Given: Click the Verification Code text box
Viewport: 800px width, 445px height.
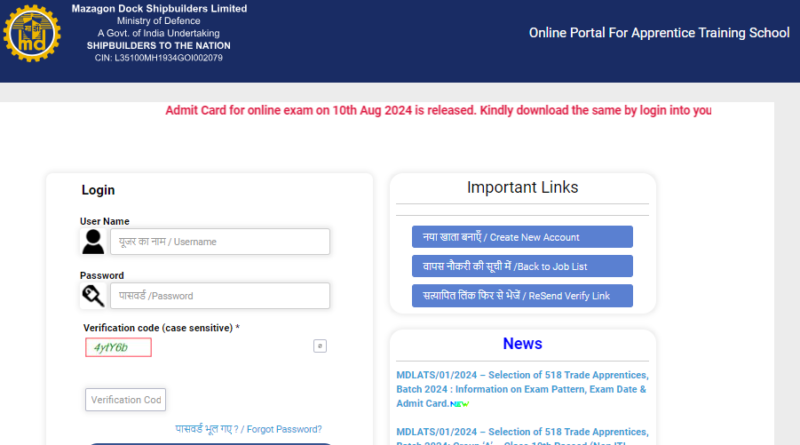Looking at the screenshot, I should (125, 400).
